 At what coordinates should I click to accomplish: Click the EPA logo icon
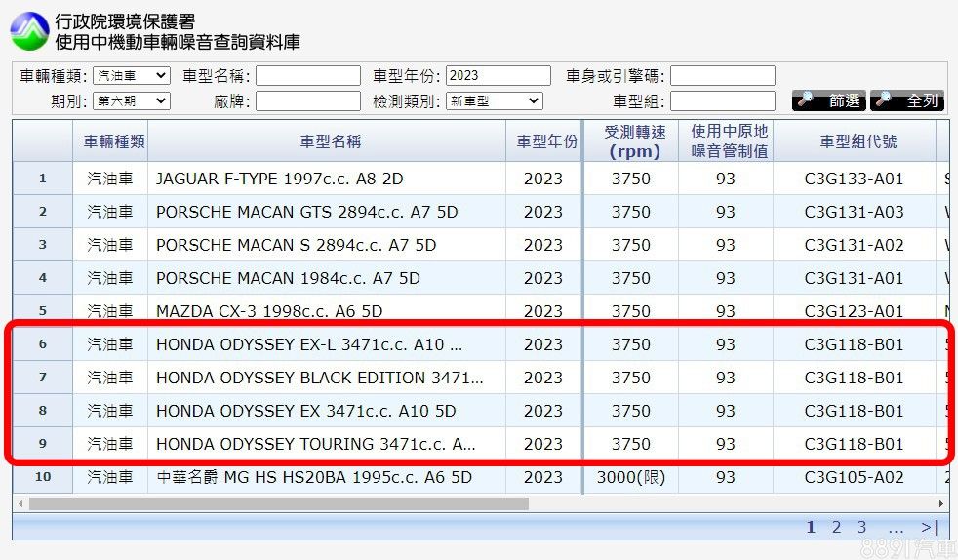[29, 31]
